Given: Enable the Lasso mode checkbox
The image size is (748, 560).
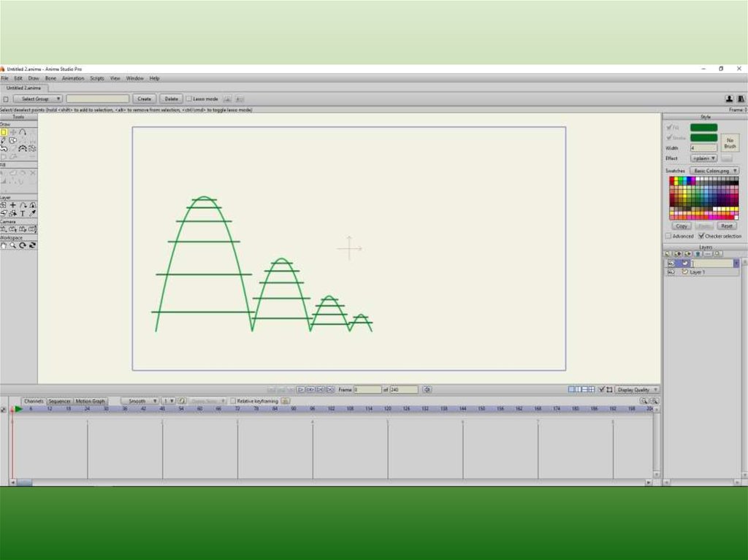Looking at the screenshot, I should [188, 99].
